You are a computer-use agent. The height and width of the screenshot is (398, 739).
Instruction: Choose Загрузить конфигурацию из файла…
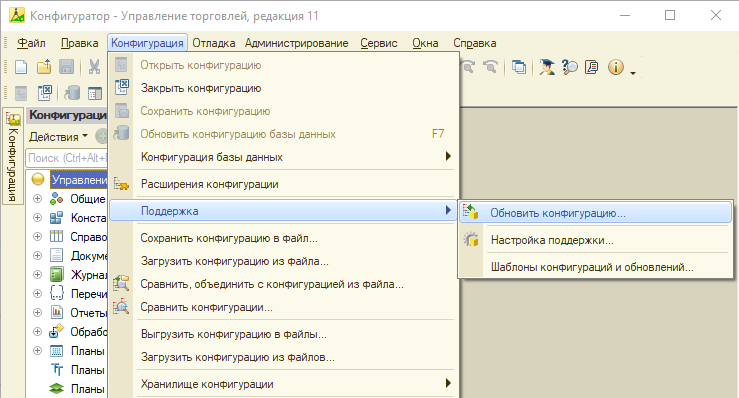tap(284, 261)
